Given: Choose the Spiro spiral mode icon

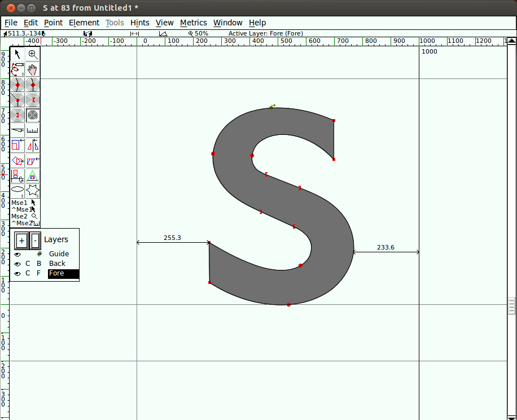Looking at the screenshot, I should tap(33, 115).
